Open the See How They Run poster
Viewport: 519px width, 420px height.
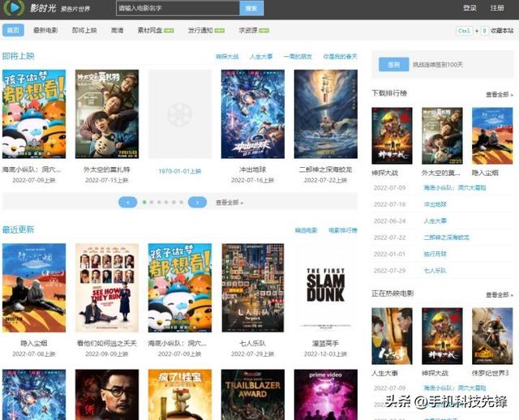coord(107,288)
